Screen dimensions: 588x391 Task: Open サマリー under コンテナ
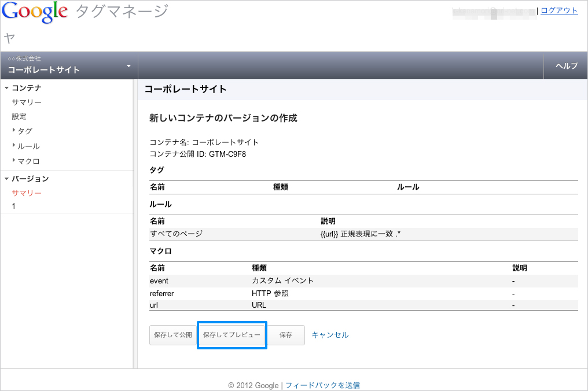(x=27, y=102)
